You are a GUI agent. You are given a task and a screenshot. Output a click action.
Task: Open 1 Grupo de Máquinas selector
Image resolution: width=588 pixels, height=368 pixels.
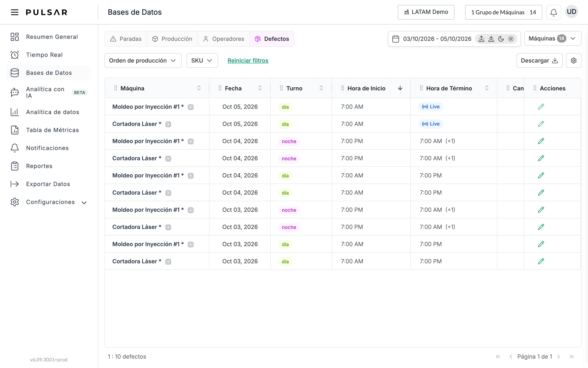(x=503, y=12)
